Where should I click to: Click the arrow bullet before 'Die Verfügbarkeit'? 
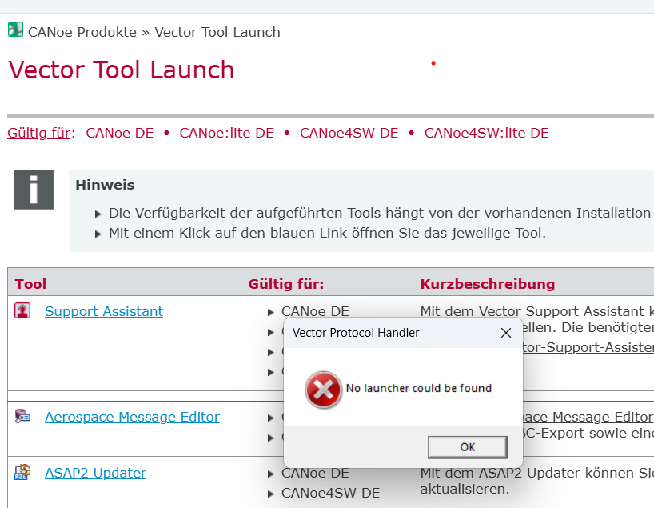[97, 214]
